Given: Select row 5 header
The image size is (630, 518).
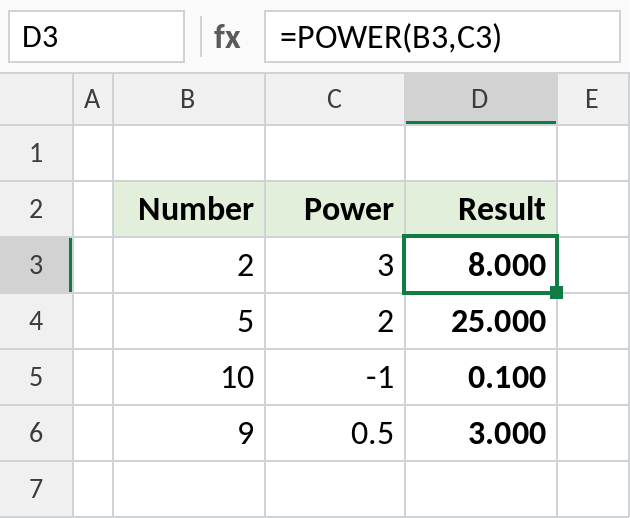Looking at the screenshot, I should (36, 377).
